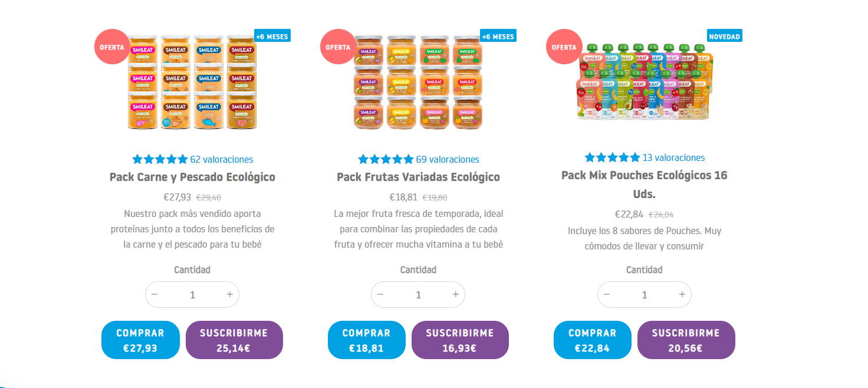Open the 69 valoraciones reviews link
This screenshot has height=388, width=868.
click(x=448, y=159)
